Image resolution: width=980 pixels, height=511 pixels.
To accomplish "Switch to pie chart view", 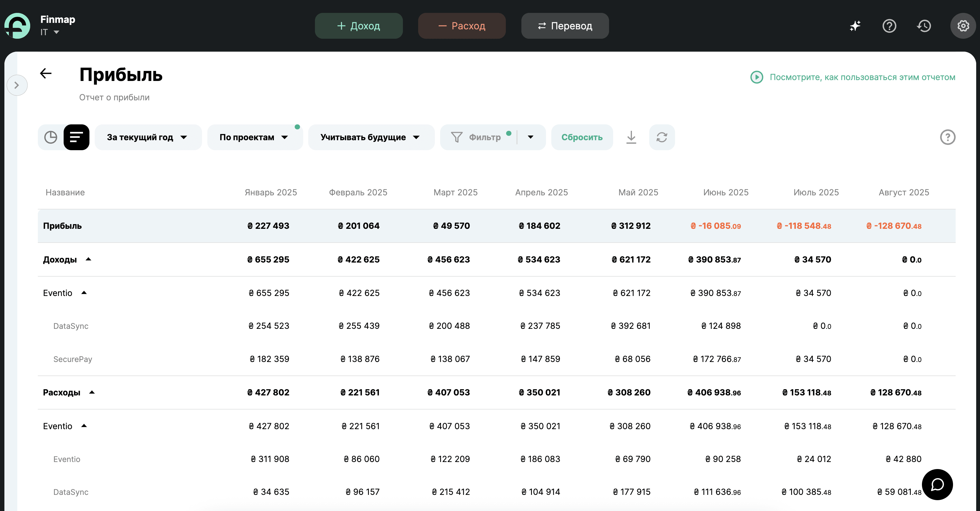I will coord(51,137).
